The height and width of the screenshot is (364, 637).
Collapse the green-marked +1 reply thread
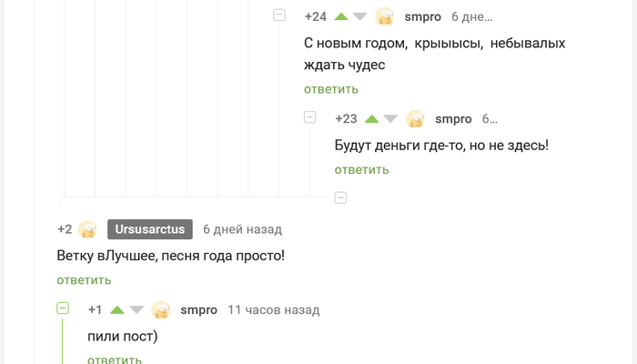[x=63, y=308]
